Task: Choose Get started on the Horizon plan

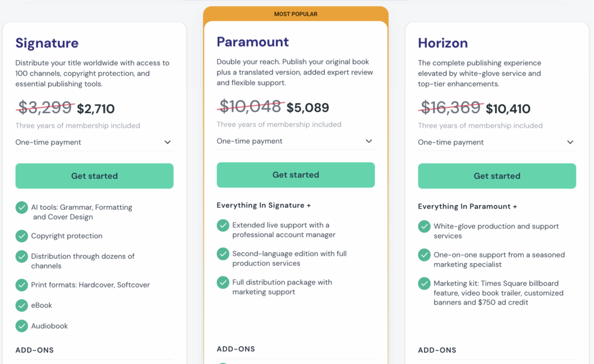Action: (497, 176)
